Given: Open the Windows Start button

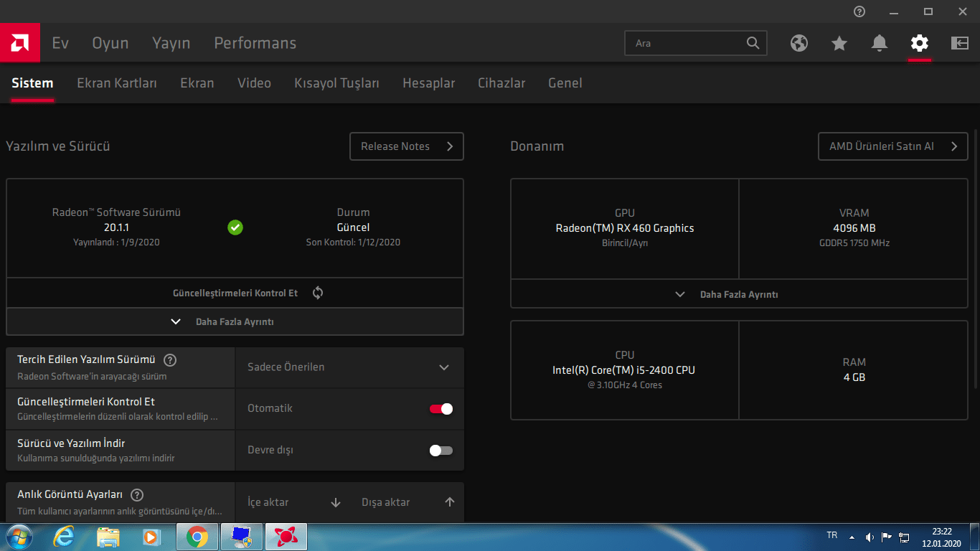Looking at the screenshot, I should coord(19,537).
